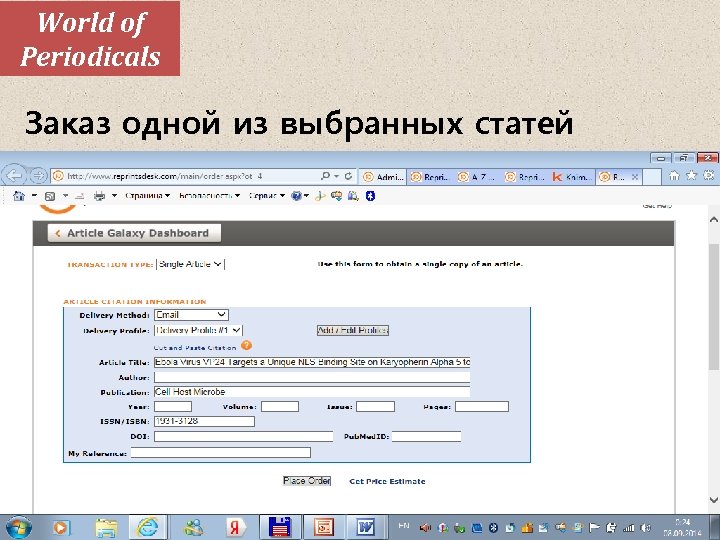Click the Action Center flag in the tray

[x=595, y=528]
